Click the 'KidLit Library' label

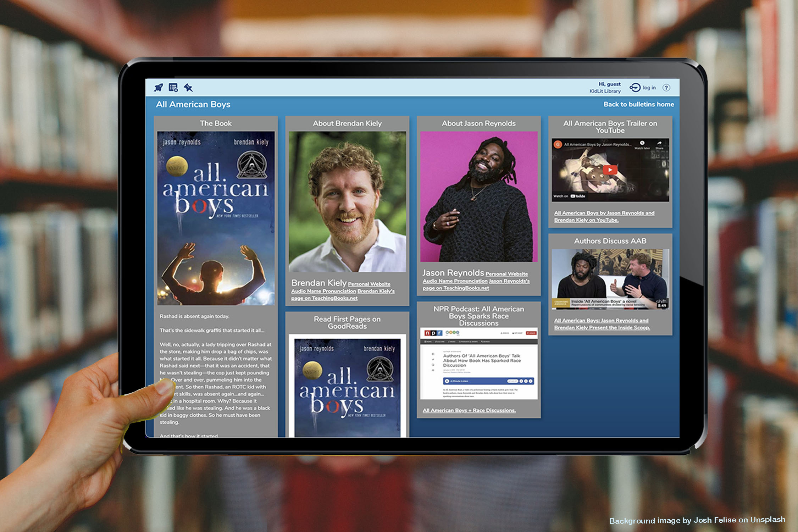pos(605,91)
